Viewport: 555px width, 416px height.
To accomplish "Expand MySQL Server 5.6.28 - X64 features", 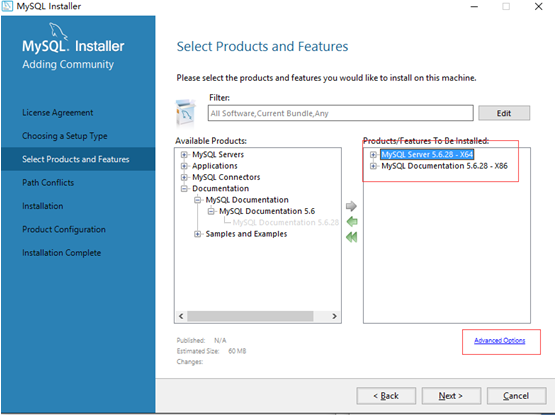I will (x=373, y=155).
